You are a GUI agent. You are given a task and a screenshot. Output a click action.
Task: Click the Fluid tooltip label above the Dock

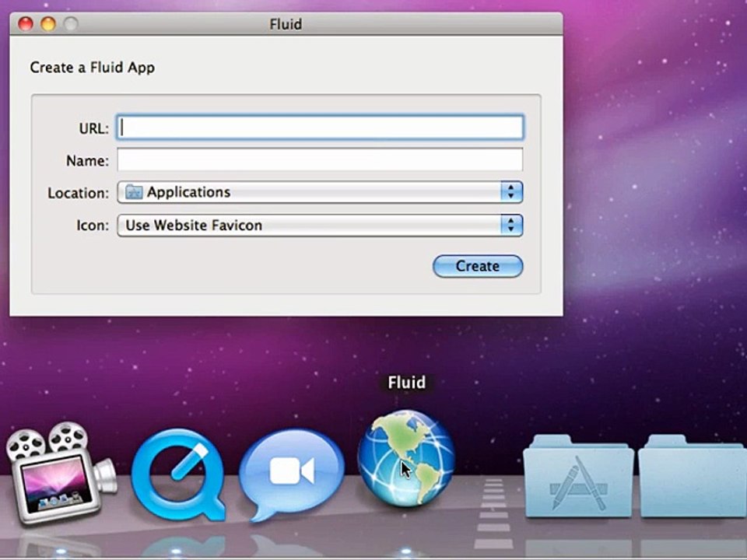[x=406, y=383]
